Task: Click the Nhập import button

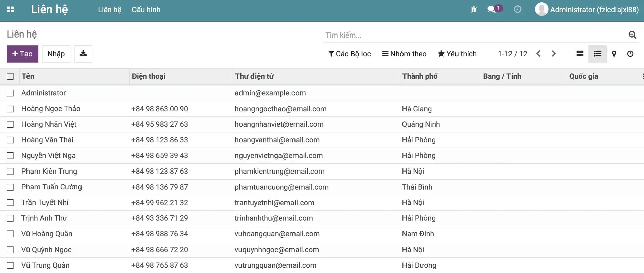Action: [x=56, y=54]
